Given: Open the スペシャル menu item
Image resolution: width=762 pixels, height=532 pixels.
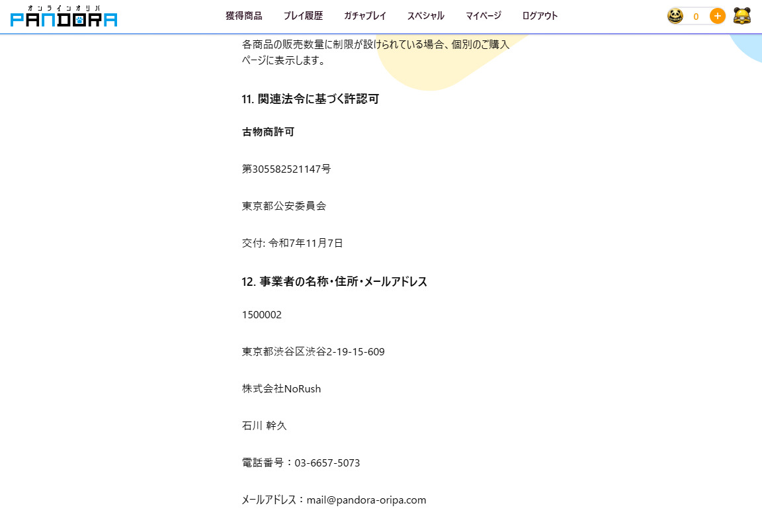Looking at the screenshot, I should (x=425, y=16).
